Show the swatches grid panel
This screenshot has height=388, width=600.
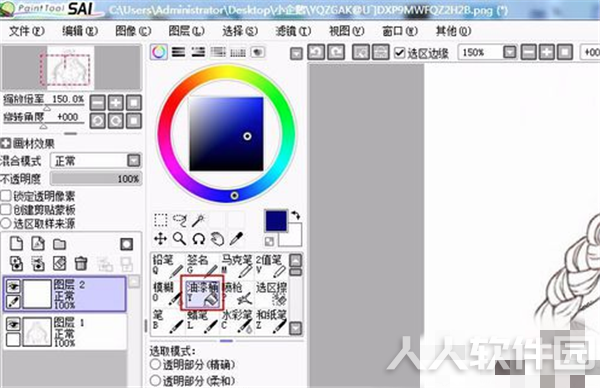click(x=238, y=52)
